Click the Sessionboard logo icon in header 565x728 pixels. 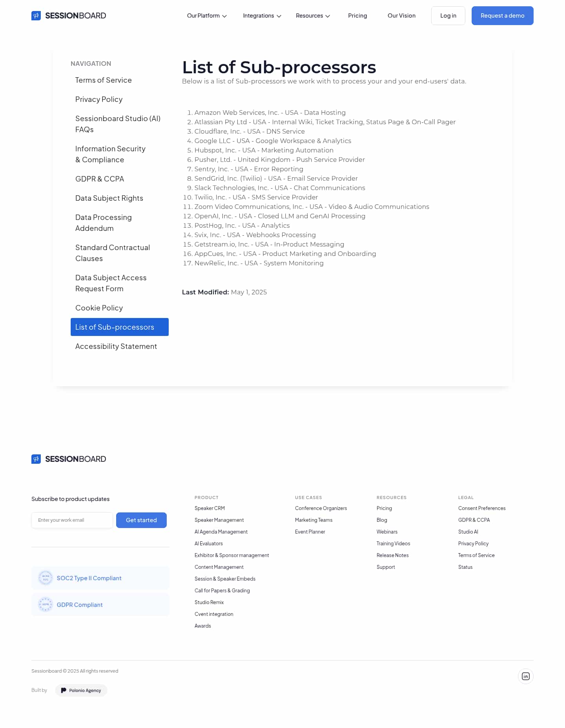[36, 16]
